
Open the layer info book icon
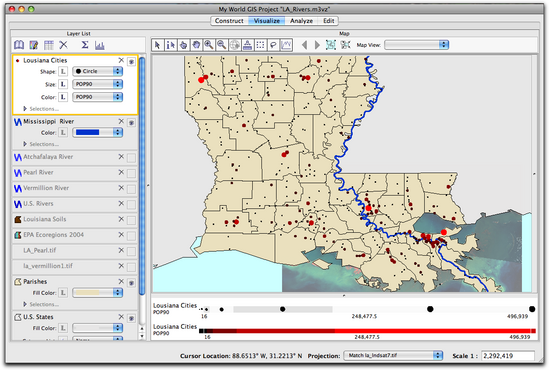click(19, 45)
